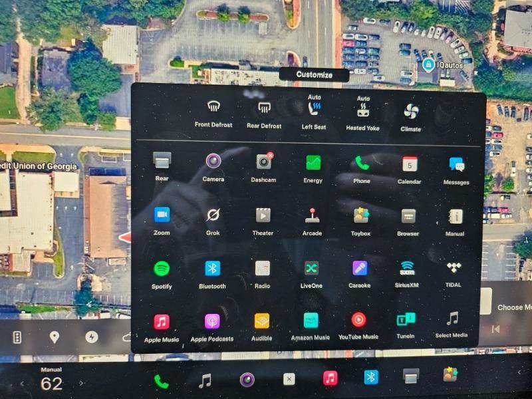
Task: Raise the temperature with right arrow
Action: coord(81,383)
